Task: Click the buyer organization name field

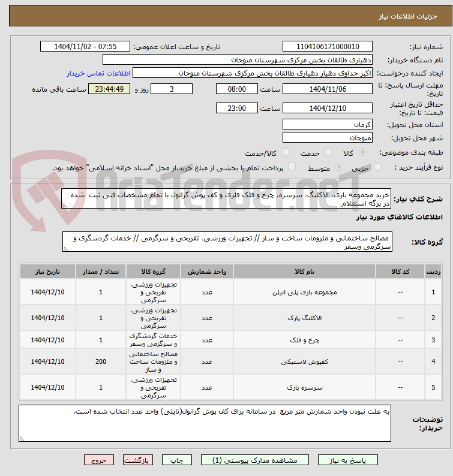Action: tap(238, 59)
